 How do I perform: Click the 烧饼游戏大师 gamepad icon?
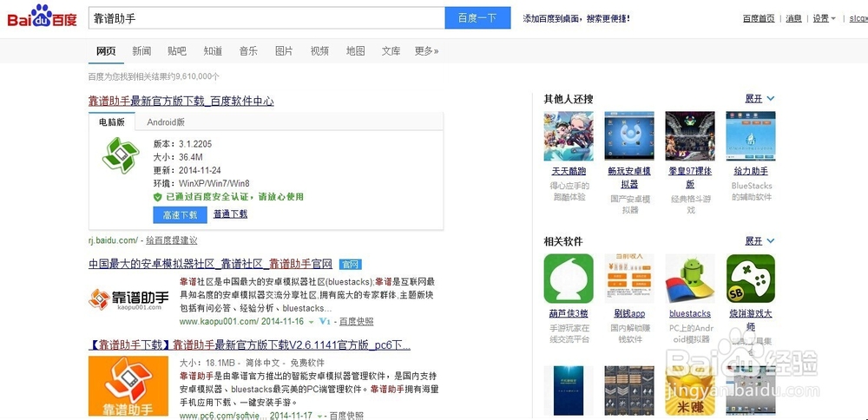751,279
